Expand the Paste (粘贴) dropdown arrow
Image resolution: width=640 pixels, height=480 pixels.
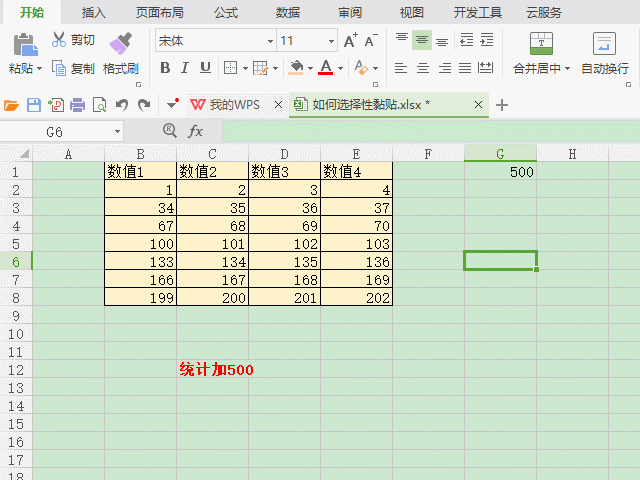click(x=40, y=69)
